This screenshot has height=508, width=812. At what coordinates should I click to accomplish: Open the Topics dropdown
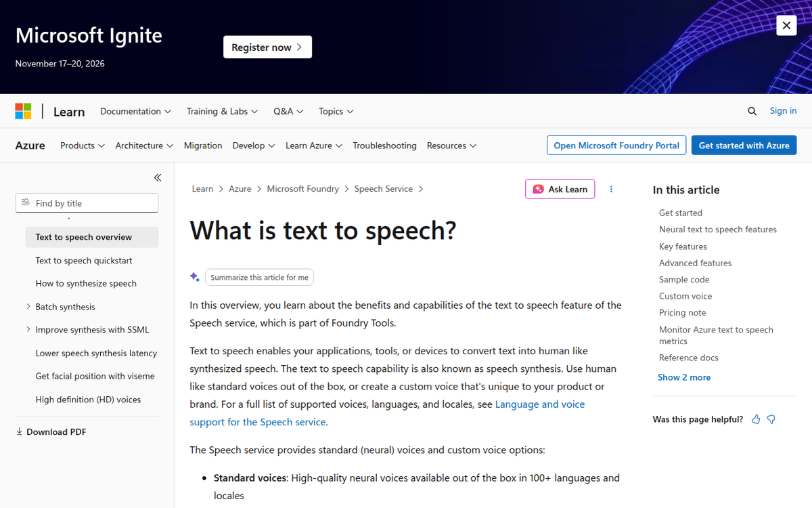(336, 111)
